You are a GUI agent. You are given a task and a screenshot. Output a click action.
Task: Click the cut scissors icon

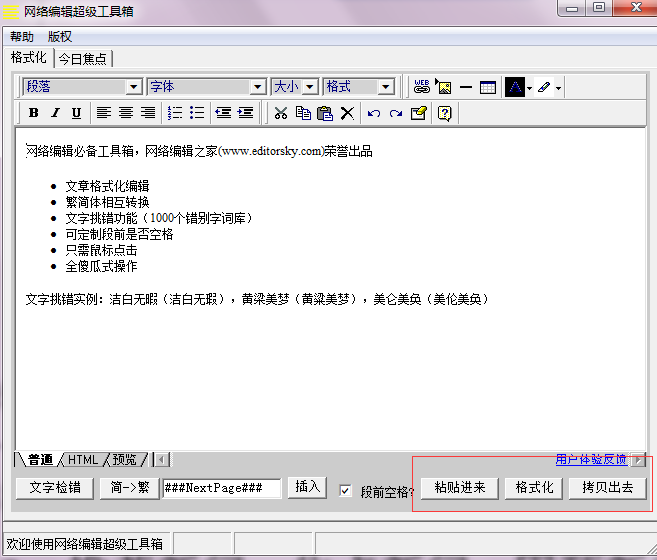click(281, 113)
